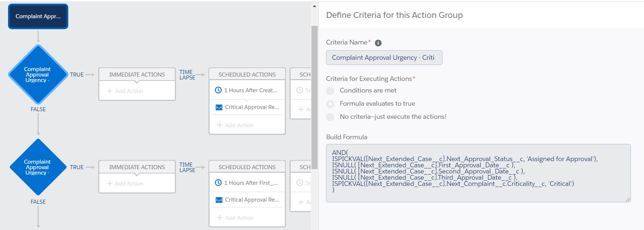The height and width of the screenshot is (230, 644).
Task: Open 1 Hours After First_ schedule link
Action: (251, 183)
